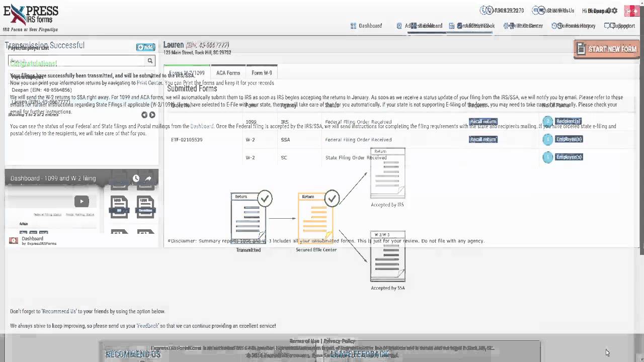This screenshot has width=644, height=362.
Task: Click order number ETF-02105539
Action: click(187, 140)
